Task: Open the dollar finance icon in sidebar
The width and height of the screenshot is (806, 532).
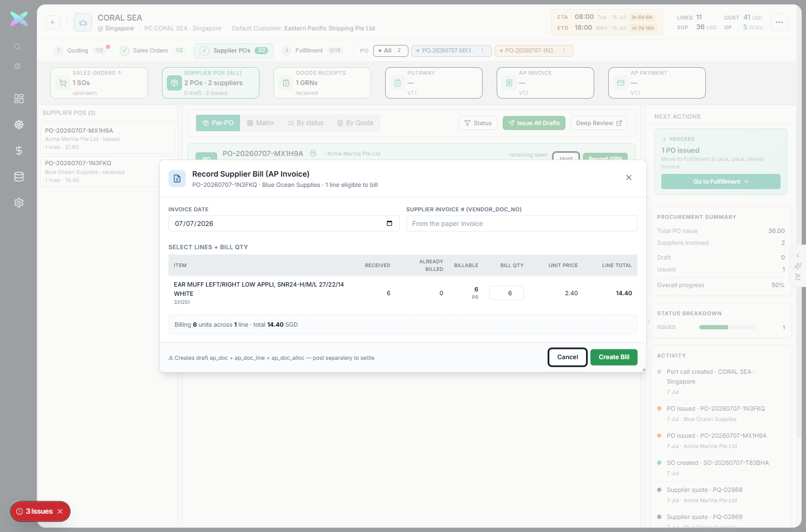Action: [19, 151]
